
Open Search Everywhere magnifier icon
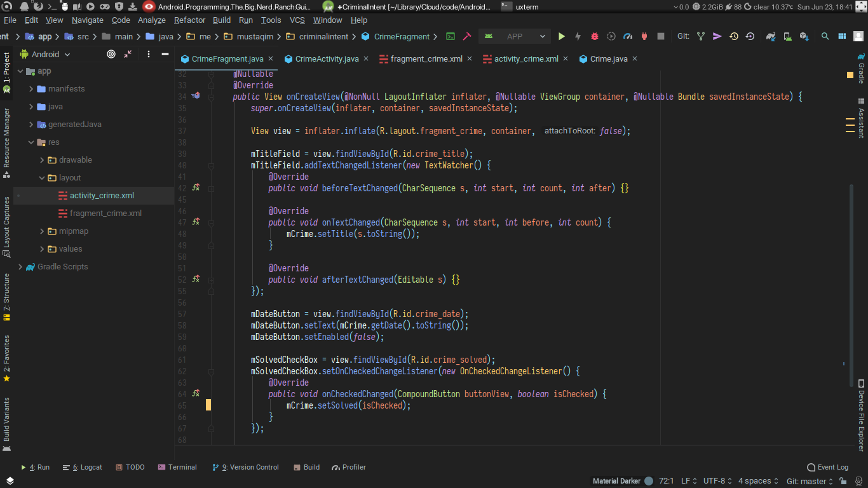(825, 37)
